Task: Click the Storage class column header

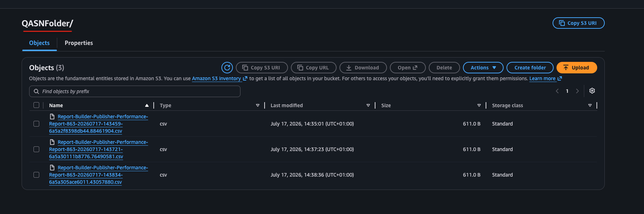Action: click(508, 105)
